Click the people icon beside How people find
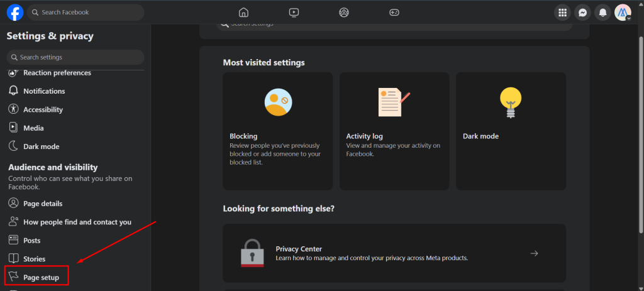644x291 pixels. (x=14, y=222)
